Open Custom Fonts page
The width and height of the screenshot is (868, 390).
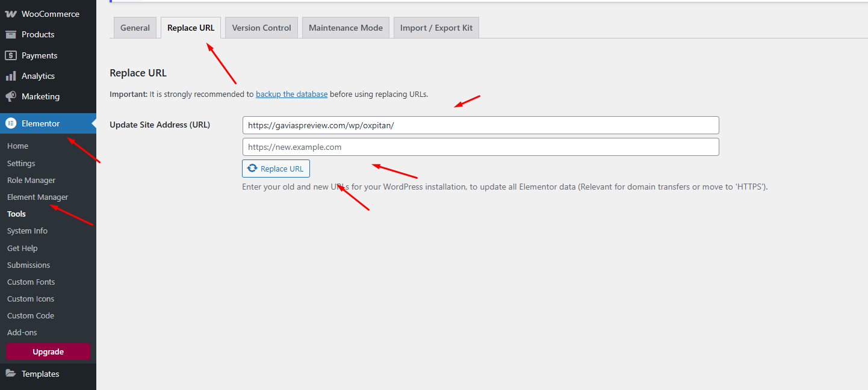tap(31, 282)
